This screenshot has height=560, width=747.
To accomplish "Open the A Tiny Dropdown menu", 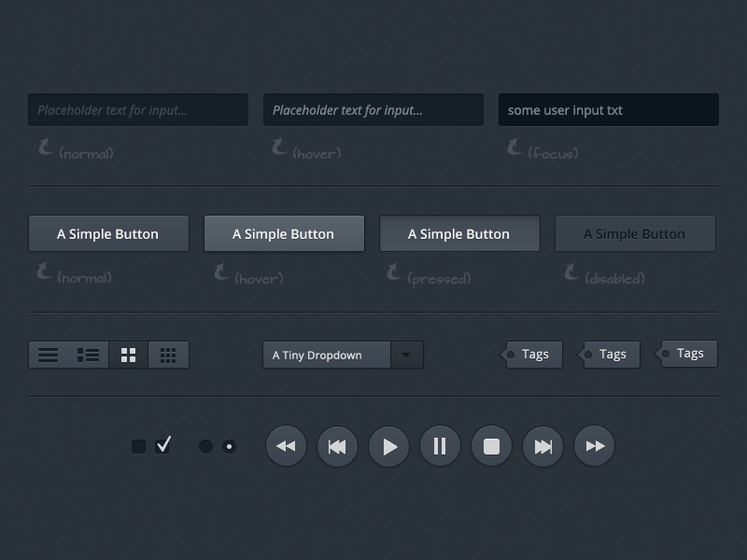I will 405,355.
